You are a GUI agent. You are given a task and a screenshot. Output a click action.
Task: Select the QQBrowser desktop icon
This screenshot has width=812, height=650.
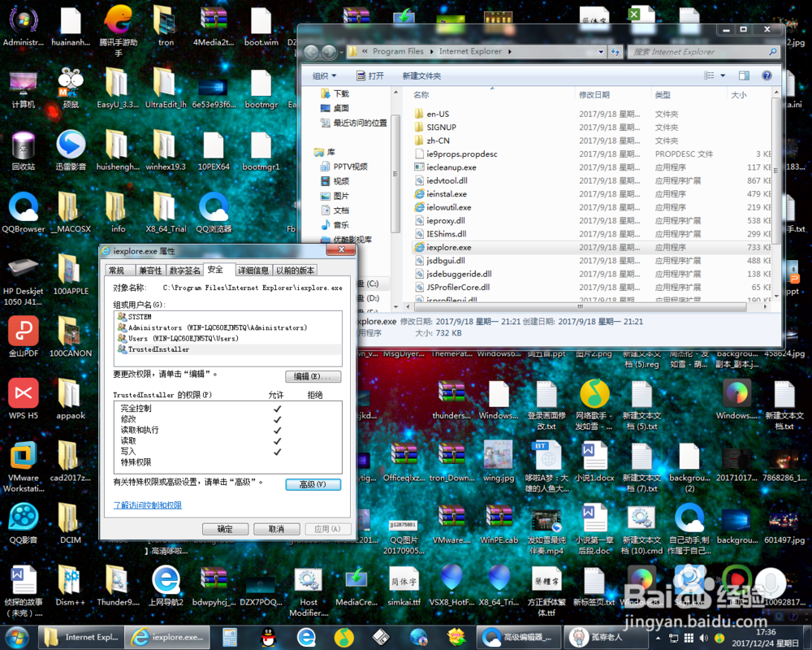pyautogui.click(x=24, y=213)
